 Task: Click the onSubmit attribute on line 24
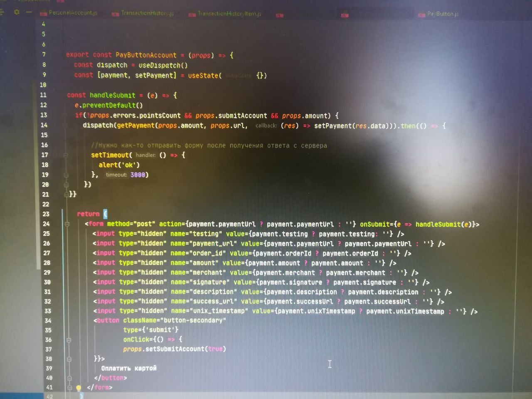[x=418, y=224]
